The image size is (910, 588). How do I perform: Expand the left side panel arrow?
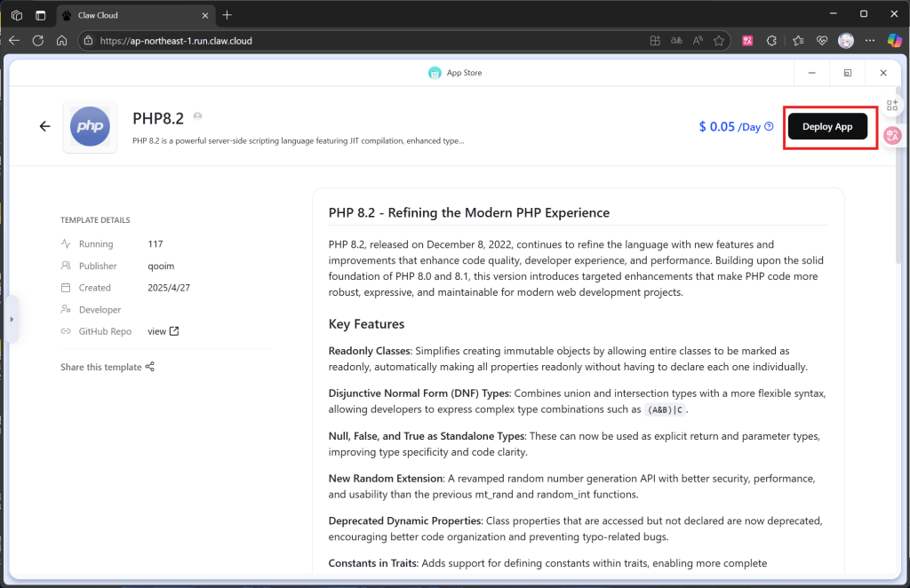[x=11, y=319]
